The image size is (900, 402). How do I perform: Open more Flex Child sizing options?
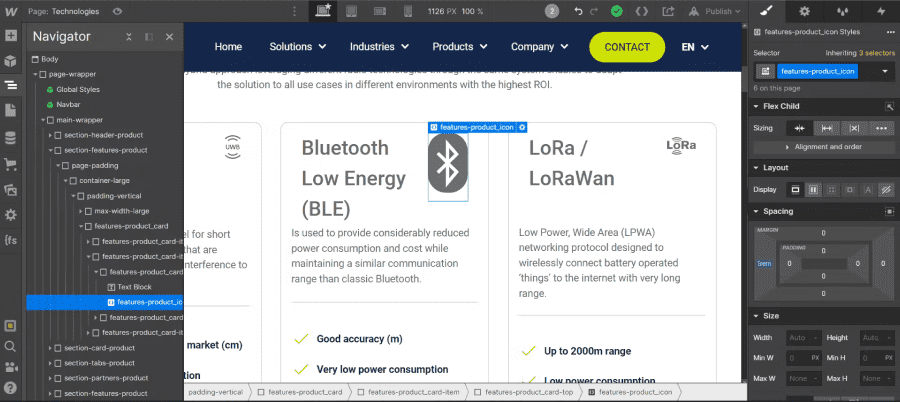(x=882, y=129)
